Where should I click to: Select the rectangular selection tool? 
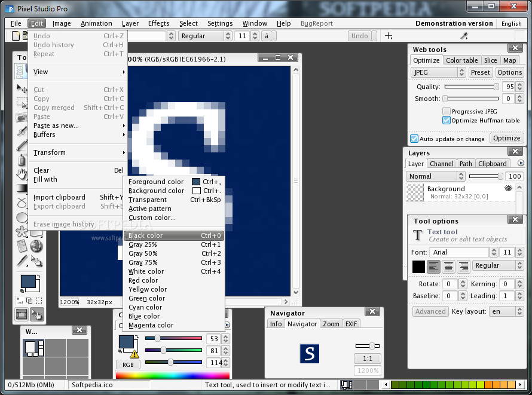(x=22, y=102)
